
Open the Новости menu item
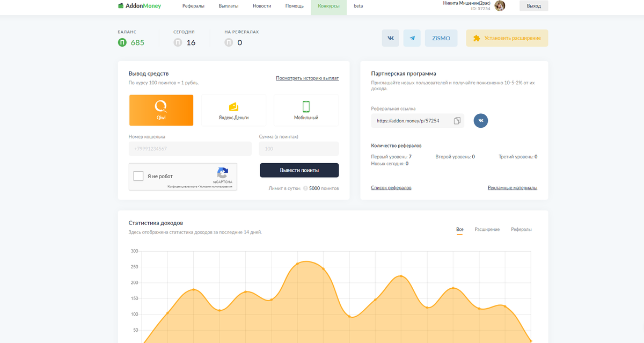pyautogui.click(x=262, y=6)
